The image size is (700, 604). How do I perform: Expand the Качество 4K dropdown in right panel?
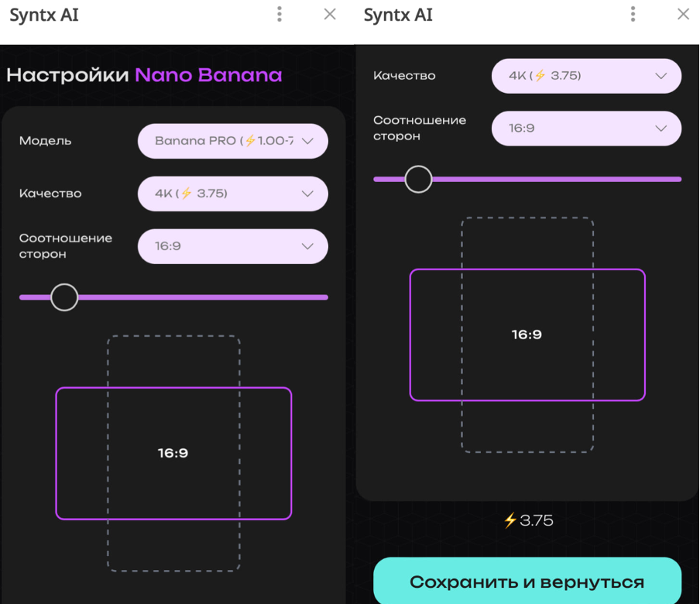586,76
